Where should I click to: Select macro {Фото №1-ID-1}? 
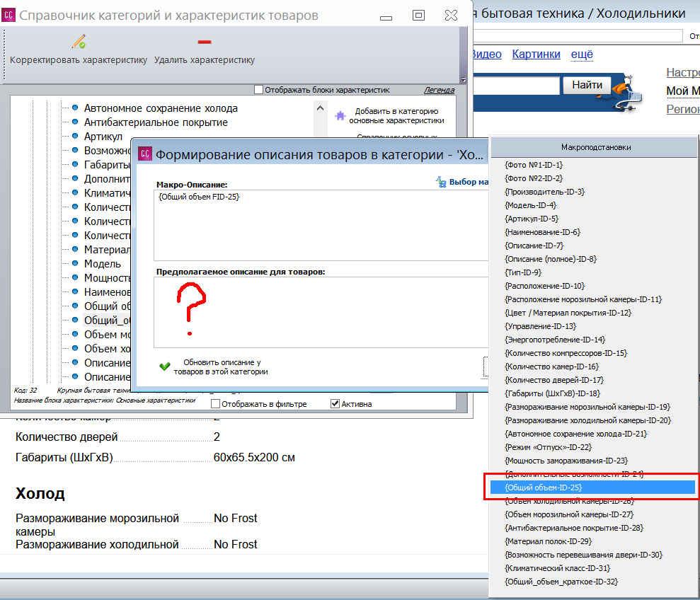(x=534, y=165)
